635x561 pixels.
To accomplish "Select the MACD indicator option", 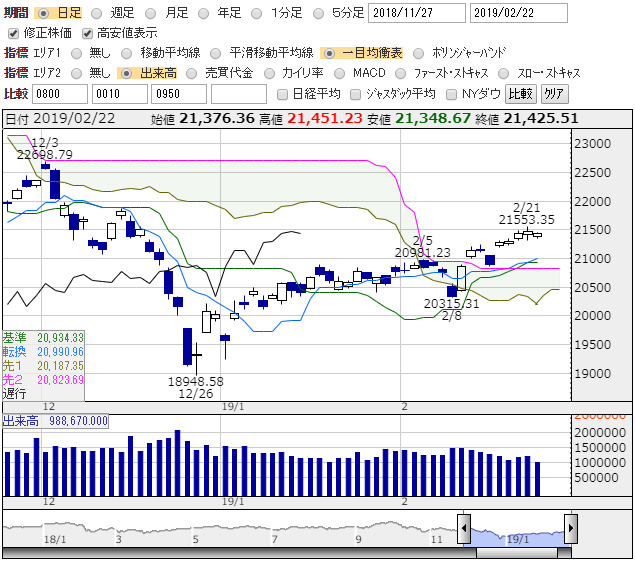I will (x=339, y=73).
